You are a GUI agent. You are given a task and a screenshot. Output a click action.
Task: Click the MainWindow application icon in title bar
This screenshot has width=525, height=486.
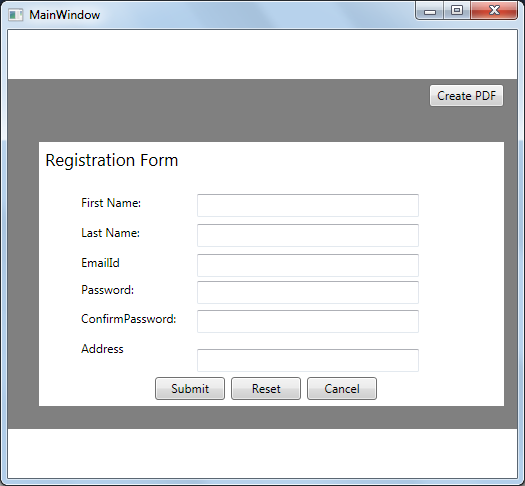(15, 15)
